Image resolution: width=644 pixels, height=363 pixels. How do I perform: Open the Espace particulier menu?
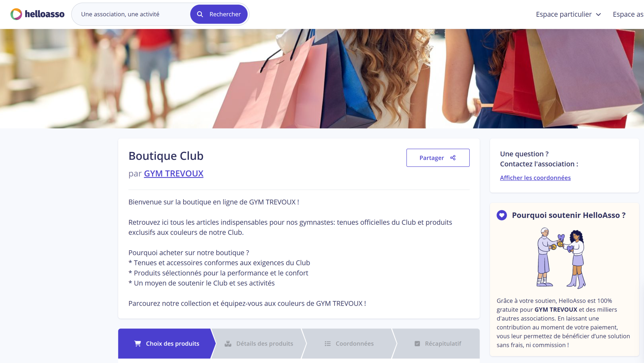pos(568,14)
